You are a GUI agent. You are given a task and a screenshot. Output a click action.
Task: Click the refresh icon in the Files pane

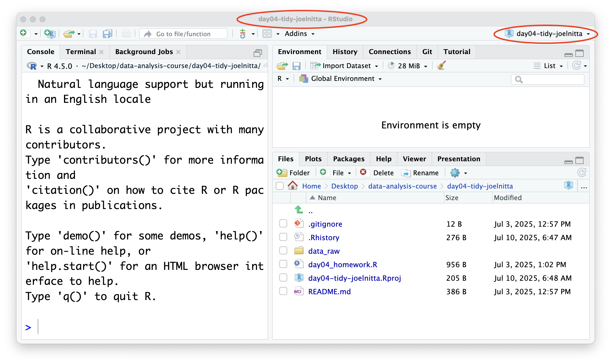point(582,173)
